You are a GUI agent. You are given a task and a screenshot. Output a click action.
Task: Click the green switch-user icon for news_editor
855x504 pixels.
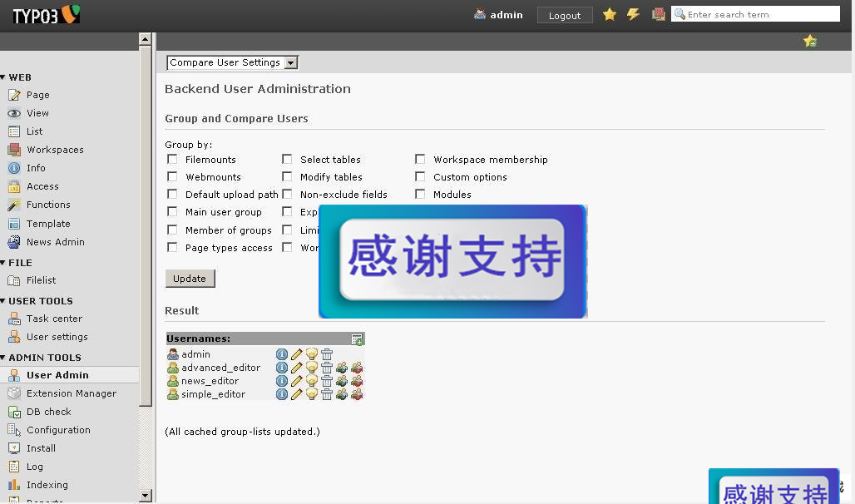[x=342, y=381]
